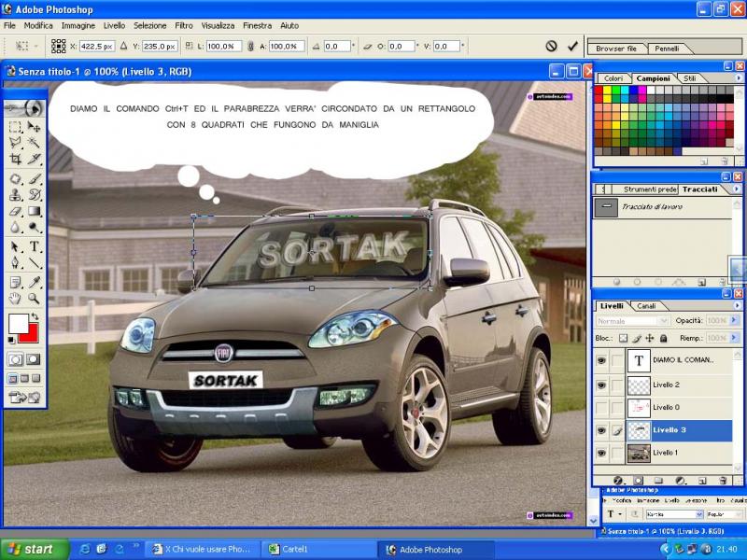Open the Browser file palette tab
747x560 pixels.
click(616, 49)
